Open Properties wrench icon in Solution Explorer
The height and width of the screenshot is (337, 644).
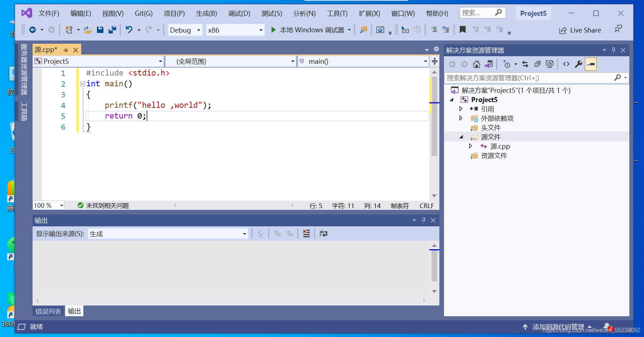coord(579,64)
